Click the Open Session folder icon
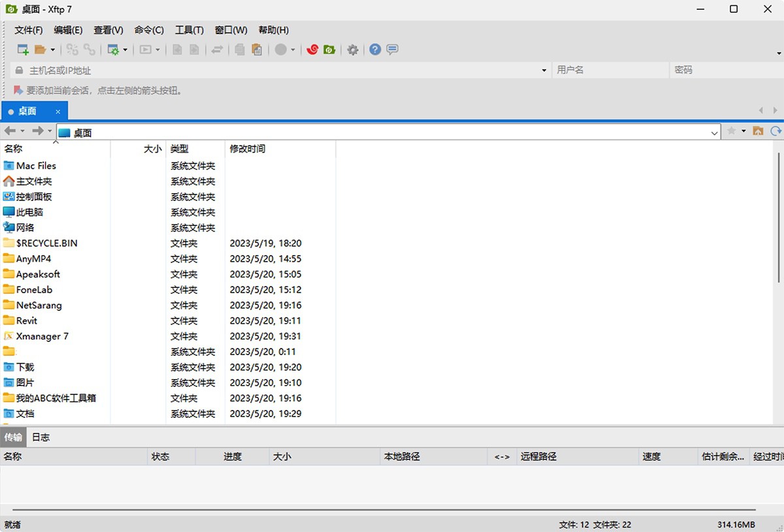The width and height of the screenshot is (784, 532). click(40, 50)
